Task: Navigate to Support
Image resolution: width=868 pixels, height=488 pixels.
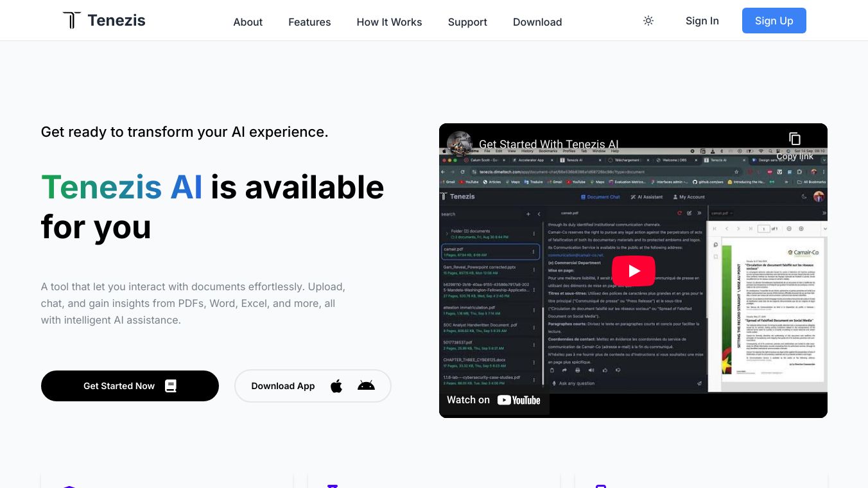Action: pyautogui.click(x=467, y=22)
